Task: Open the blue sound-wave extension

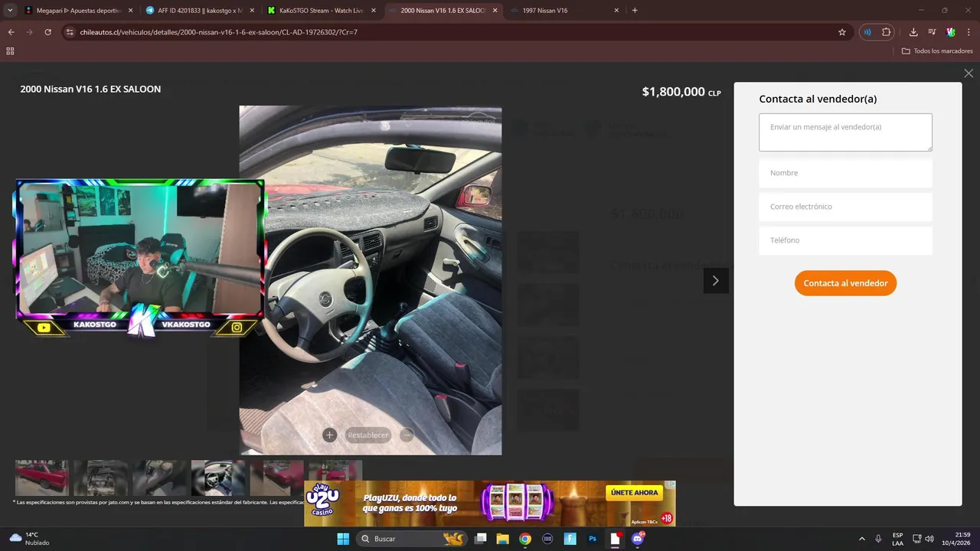Action: click(867, 32)
